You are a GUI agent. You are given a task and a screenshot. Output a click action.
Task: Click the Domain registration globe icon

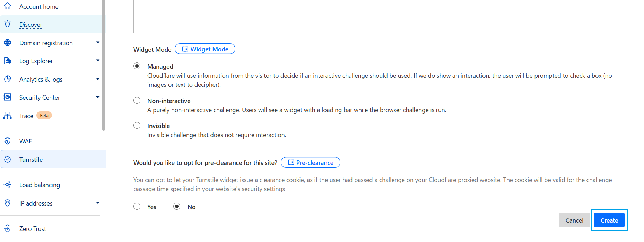[x=7, y=43]
